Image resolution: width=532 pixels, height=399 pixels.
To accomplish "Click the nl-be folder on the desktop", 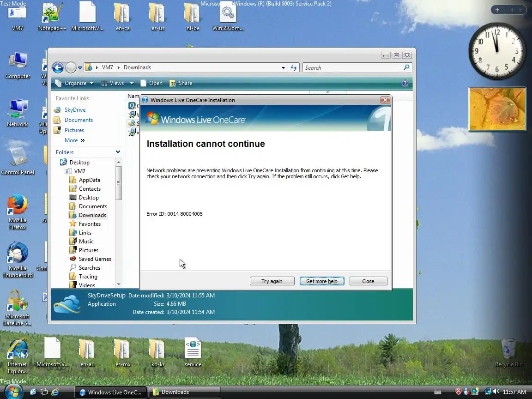I will [193, 17].
